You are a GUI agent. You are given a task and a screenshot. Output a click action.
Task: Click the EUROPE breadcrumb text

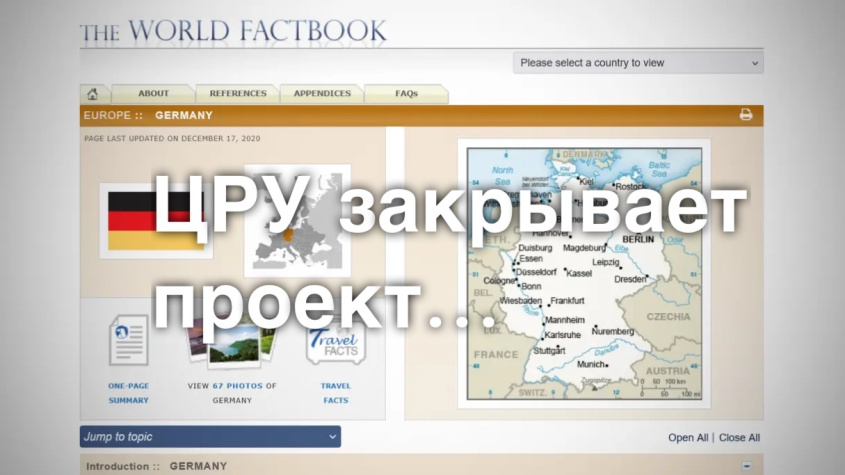107,115
